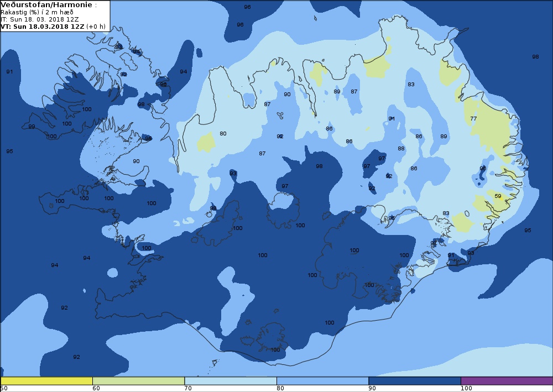Screen dimensions: 553x392
Task: Click the '77' humidity value on the map
Action: [x=473, y=118]
